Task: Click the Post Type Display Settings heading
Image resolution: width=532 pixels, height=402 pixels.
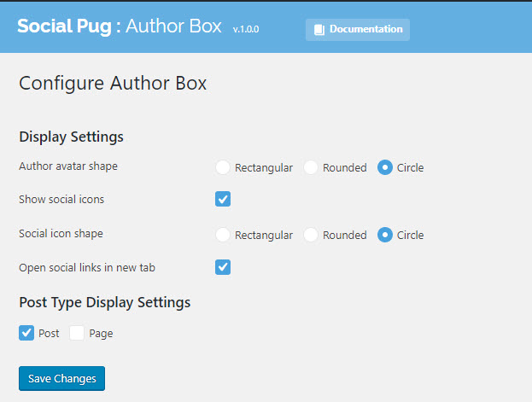Action: click(x=105, y=303)
